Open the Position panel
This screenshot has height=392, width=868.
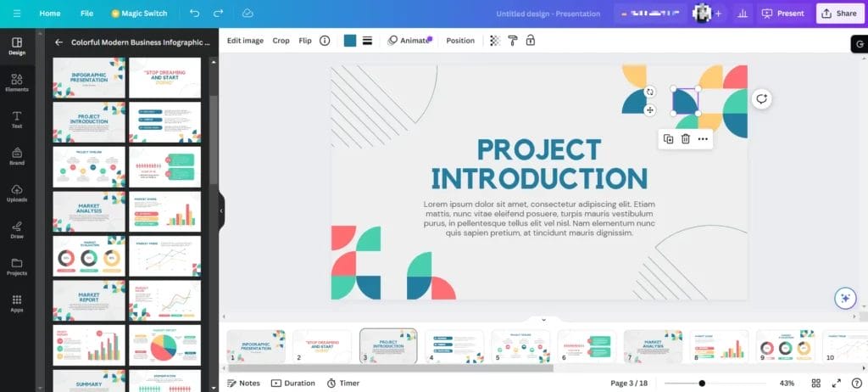(x=460, y=41)
